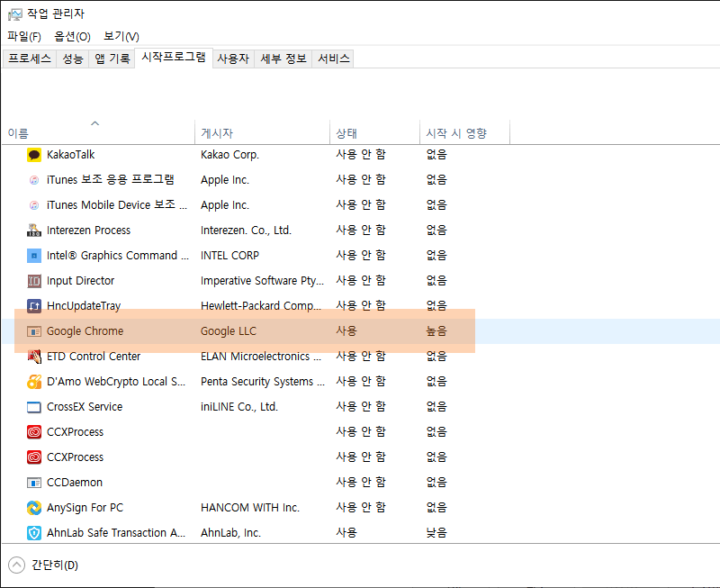This screenshot has width=720, height=588.
Task: Sort by the 게시자 column header
Action: tap(262, 132)
